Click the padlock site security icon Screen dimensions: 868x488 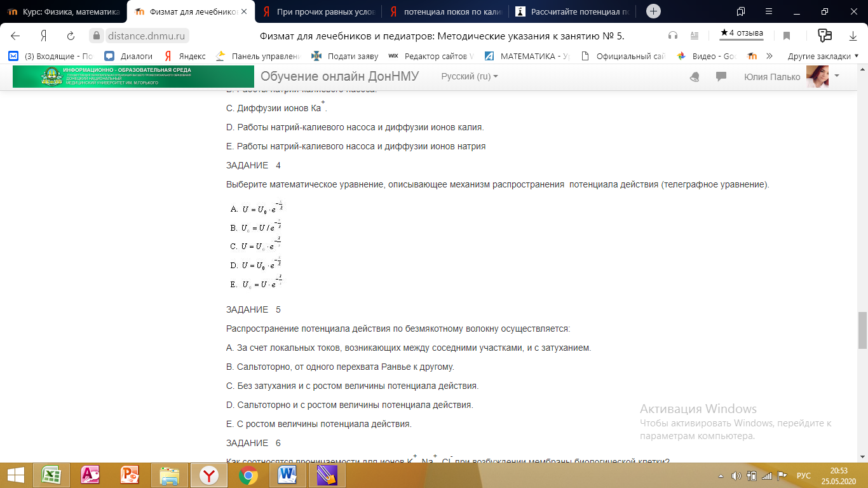click(96, 36)
